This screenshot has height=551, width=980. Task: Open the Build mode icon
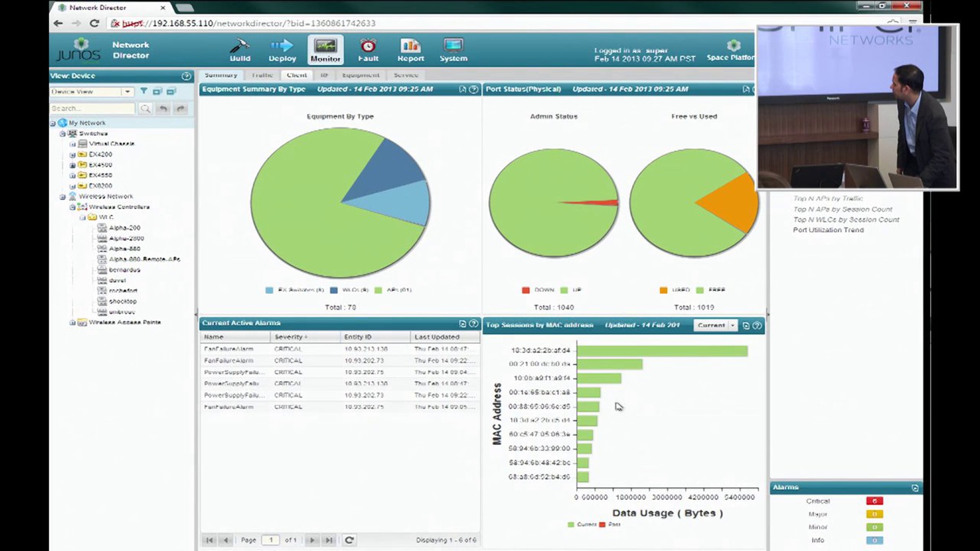point(240,50)
